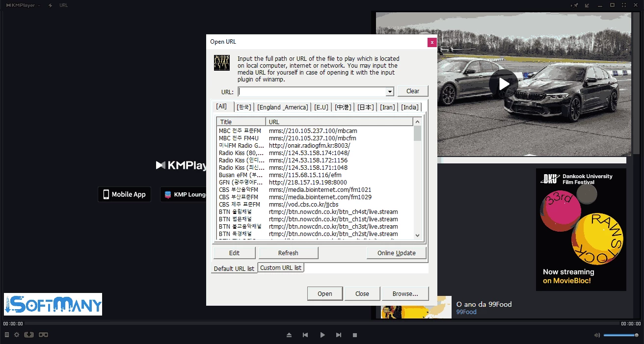Open the settings gear in control bar
Viewport: 644px width, 344px height.
pyautogui.click(x=17, y=335)
